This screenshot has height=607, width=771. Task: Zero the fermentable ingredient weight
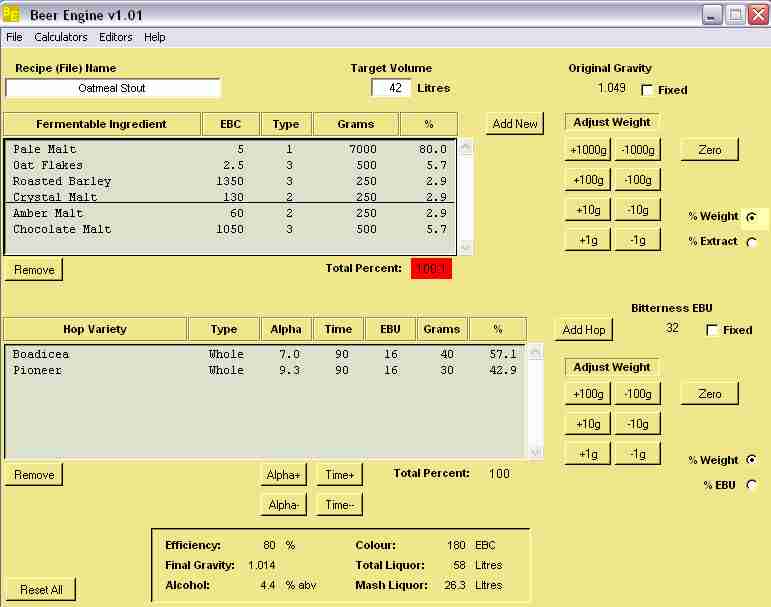point(710,150)
